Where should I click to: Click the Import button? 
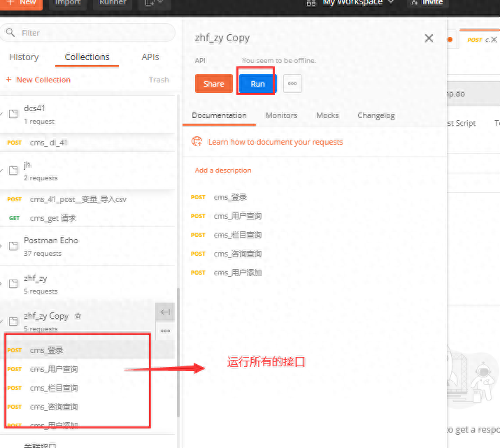point(68,3)
